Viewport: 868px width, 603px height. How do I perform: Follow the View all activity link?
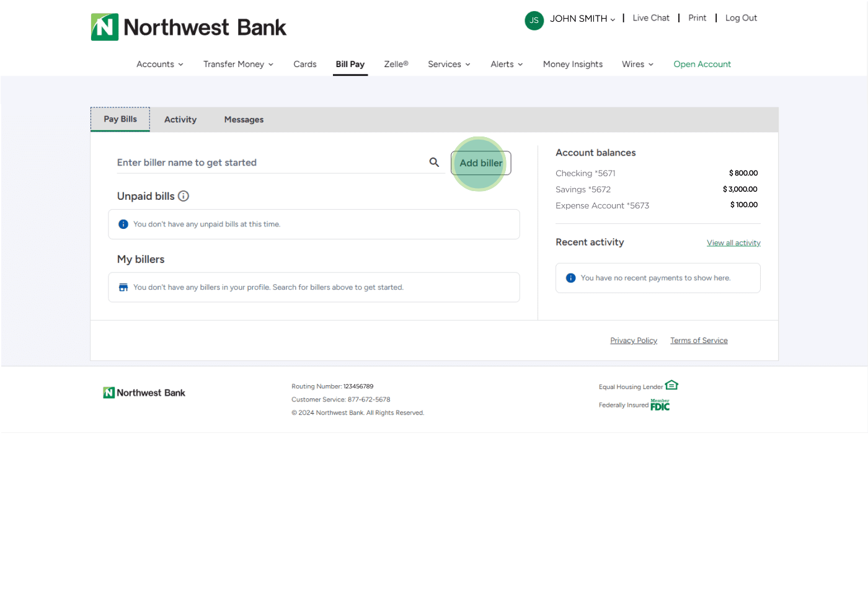[733, 243]
